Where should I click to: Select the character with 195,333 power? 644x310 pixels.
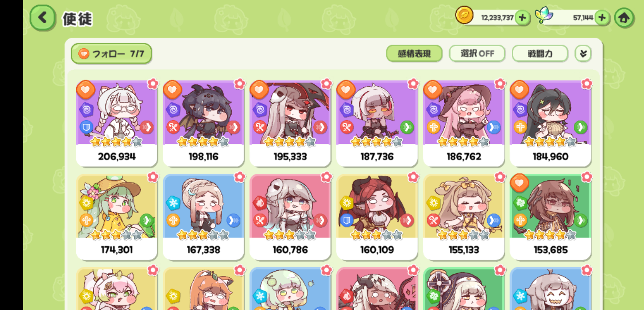(x=290, y=124)
